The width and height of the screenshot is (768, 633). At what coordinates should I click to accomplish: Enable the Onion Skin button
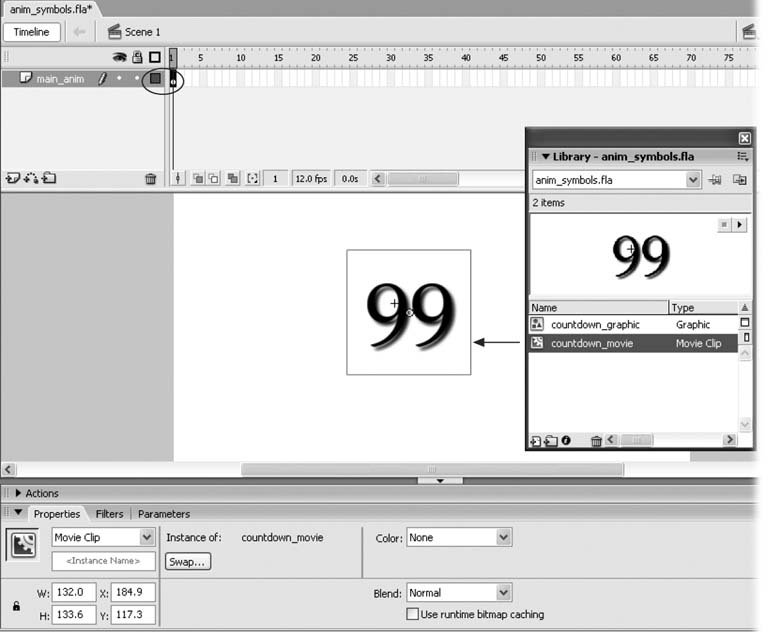coord(198,179)
